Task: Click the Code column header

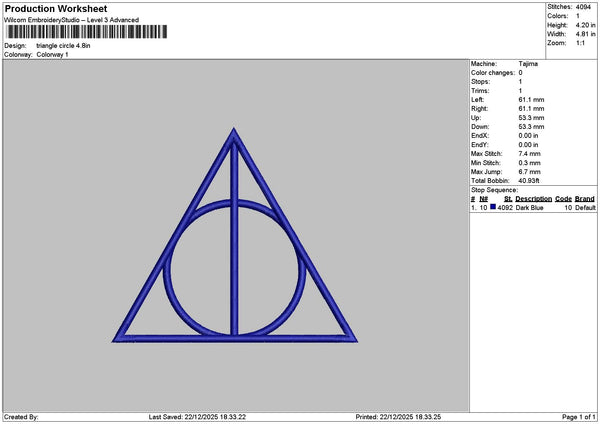Action: click(x=563, y=199)
